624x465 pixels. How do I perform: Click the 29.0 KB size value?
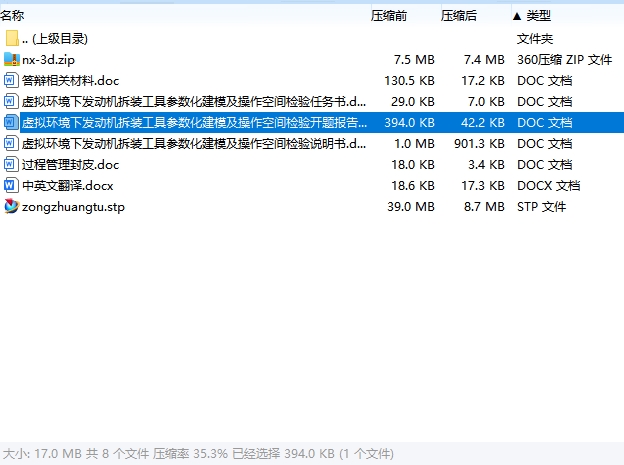(413, 102)
